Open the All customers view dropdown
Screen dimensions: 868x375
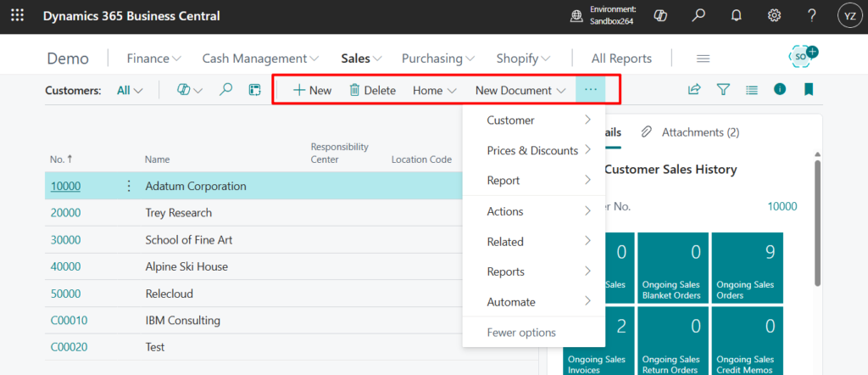click(x=130, y=90)
